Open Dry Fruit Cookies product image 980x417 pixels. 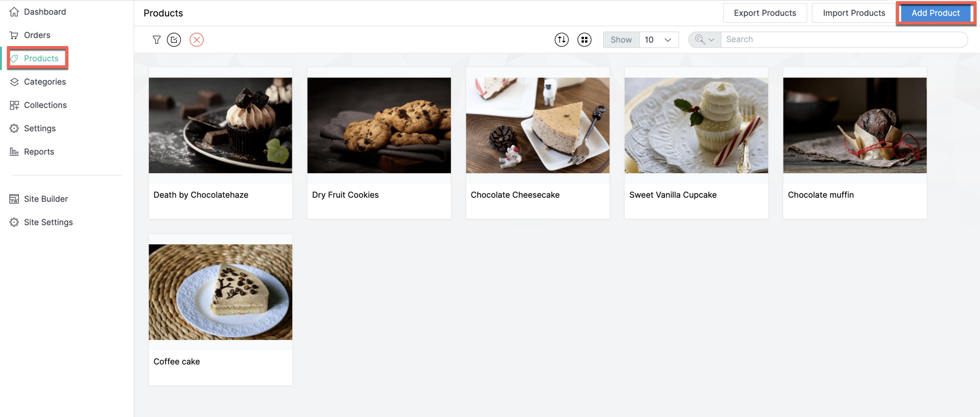coord(379,125)
